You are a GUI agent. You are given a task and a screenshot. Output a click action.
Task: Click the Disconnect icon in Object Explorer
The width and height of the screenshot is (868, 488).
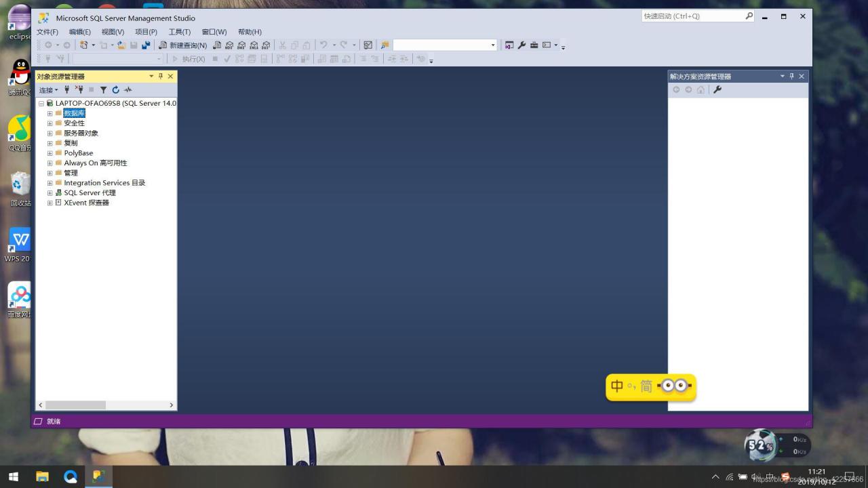[x=79, y=89]
